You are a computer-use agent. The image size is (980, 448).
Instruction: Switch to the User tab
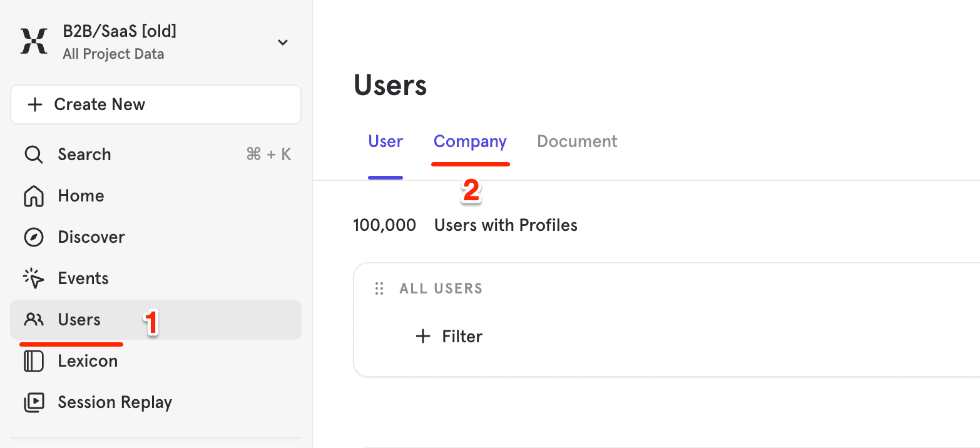point(385,141)
